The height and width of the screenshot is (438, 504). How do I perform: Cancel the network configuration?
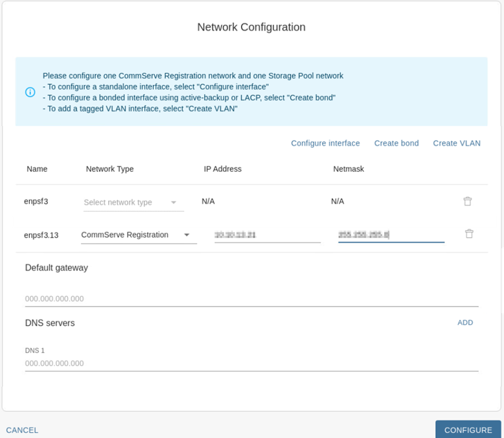click(22, 430)
